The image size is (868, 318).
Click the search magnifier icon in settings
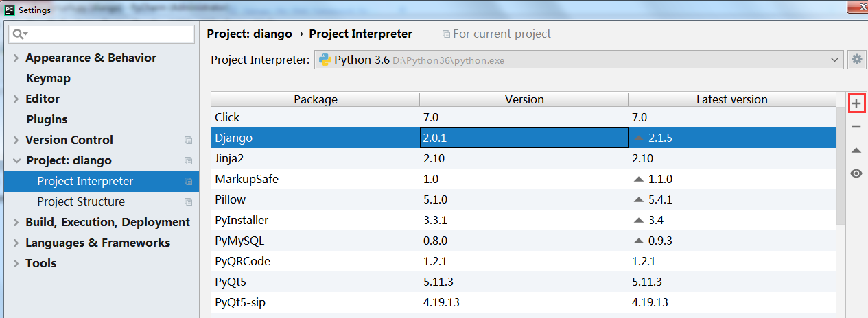[x=19, y=34]
